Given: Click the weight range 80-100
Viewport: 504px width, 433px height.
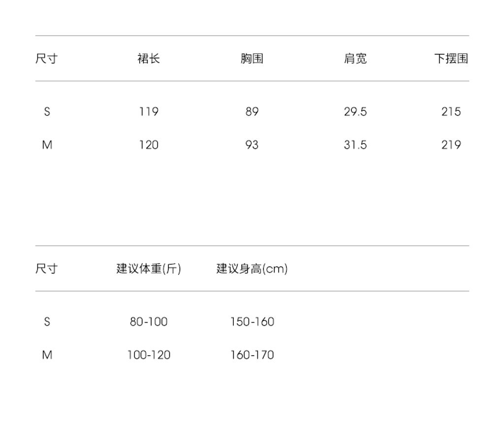Looking at the screenshot, I should [149, 322].
